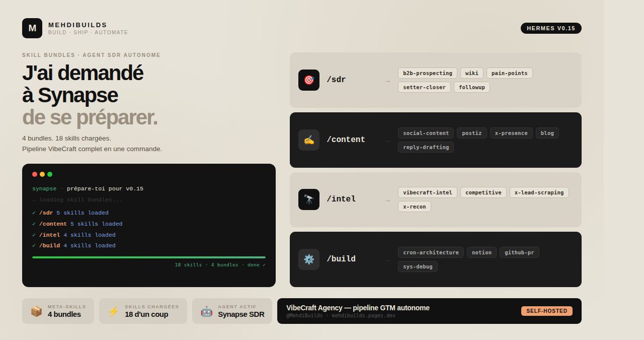Click the 'prépare-toi pour v0.15' command
Image resolution: width=644 pixels, height=340 pixels.
point(105,189)
